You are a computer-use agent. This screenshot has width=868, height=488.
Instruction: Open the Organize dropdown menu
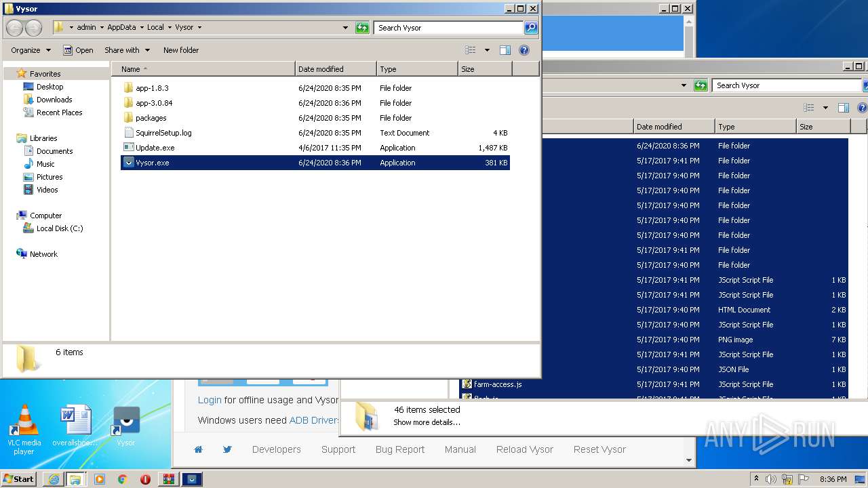31,50
